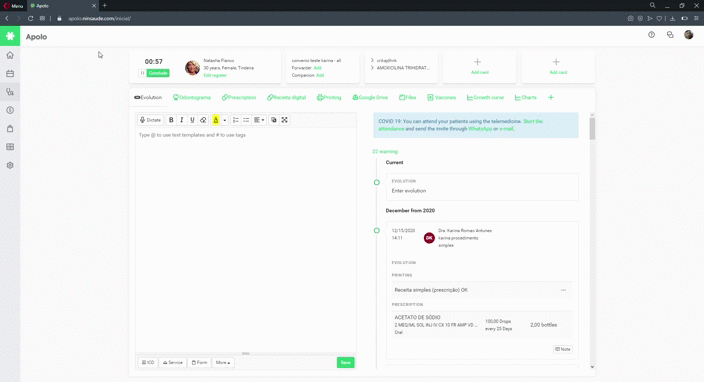The height and width of the screenshot is (382, 704).
Task: Switch to the Evolution tab
Action: point(148,97)
